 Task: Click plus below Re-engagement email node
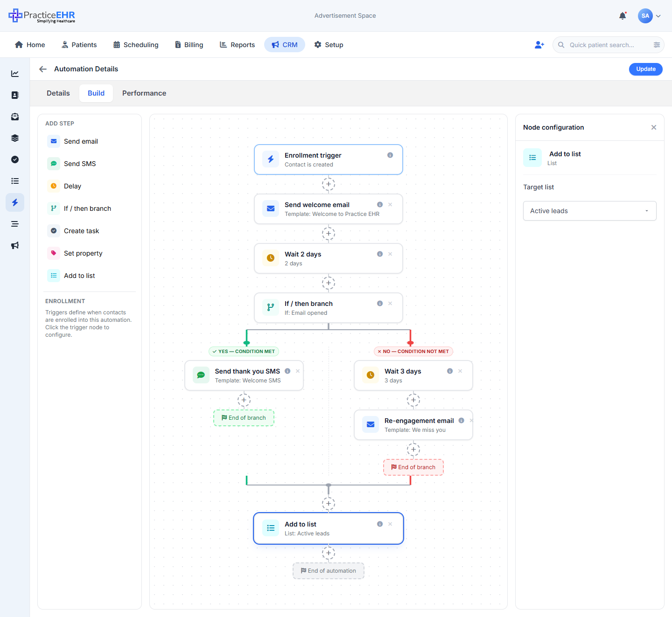(x=413, y=450)
